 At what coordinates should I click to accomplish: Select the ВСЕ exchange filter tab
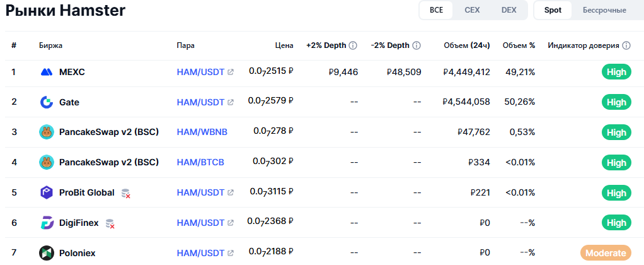[x=436, y=10]
